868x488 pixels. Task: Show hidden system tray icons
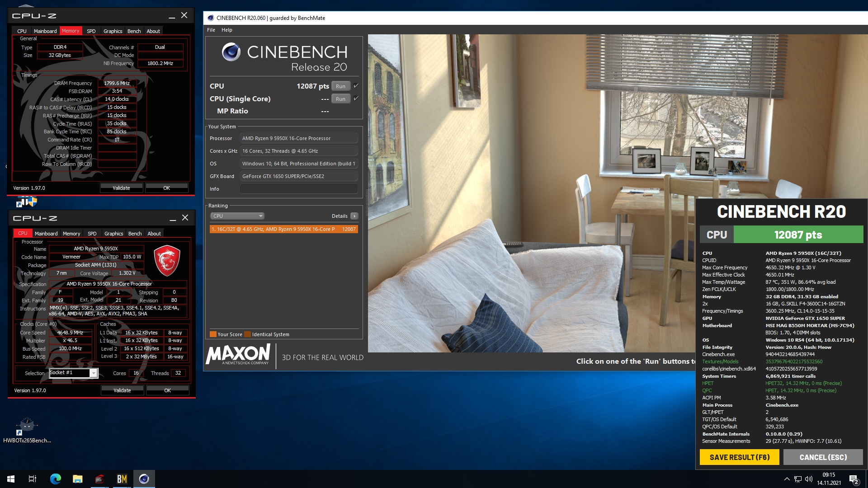point(787,479)
